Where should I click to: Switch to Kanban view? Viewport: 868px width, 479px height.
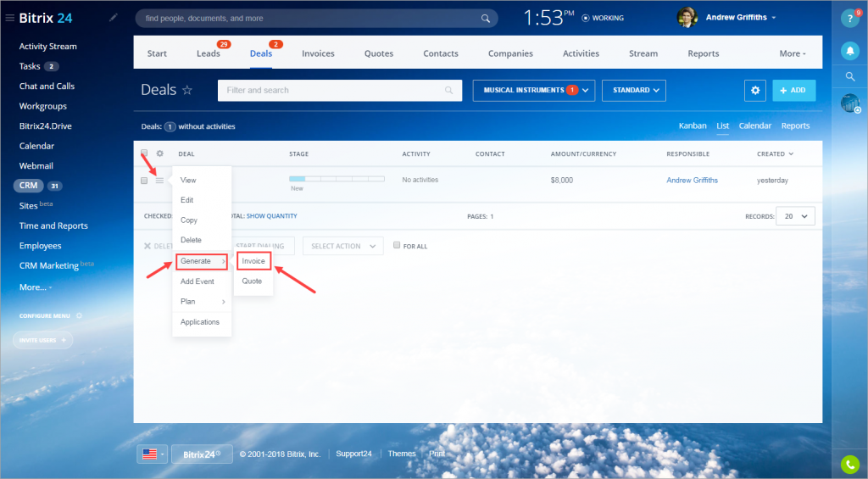(x=693, y=125)
